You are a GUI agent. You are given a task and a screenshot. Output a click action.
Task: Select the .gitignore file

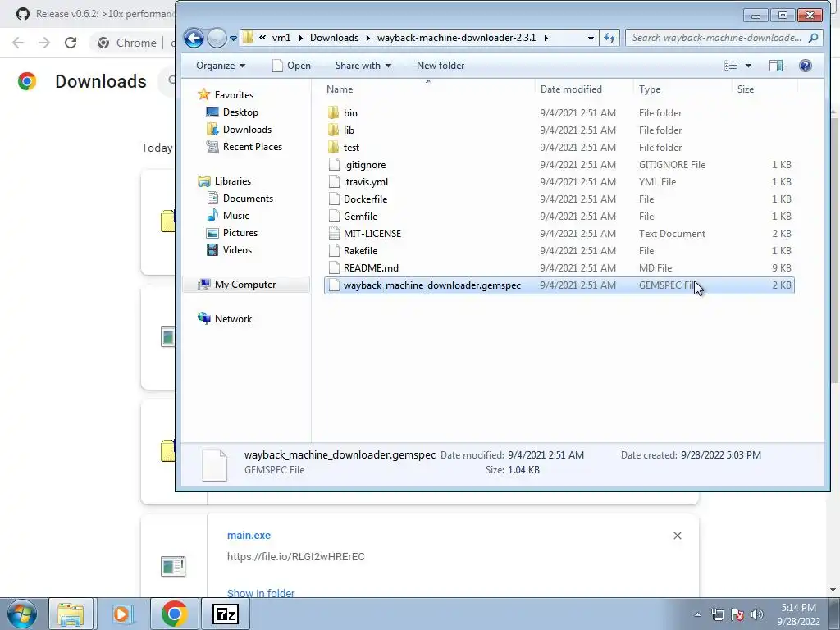point(559,164)
